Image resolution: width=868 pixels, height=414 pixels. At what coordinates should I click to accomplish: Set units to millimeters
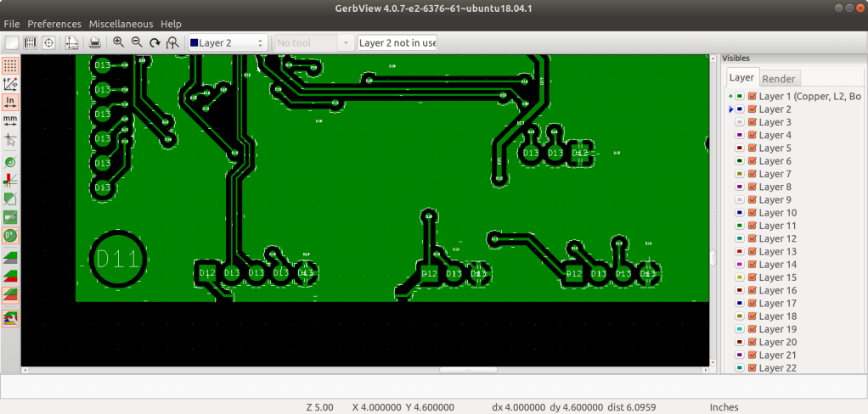click(x=11, y=120)
